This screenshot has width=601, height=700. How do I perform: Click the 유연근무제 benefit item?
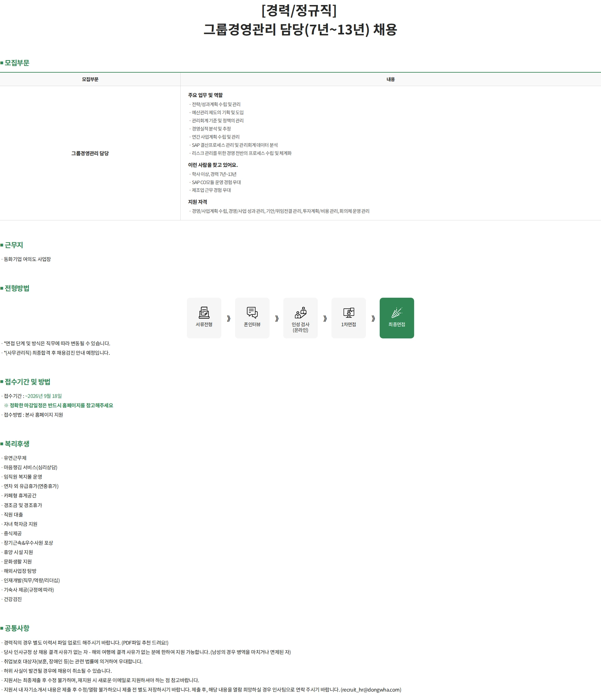[x=15, y=458]
